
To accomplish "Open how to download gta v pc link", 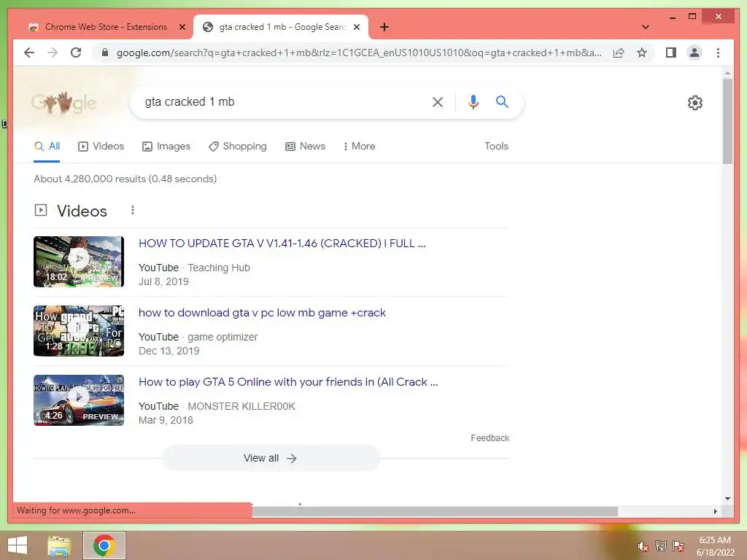I will [262, 313].
